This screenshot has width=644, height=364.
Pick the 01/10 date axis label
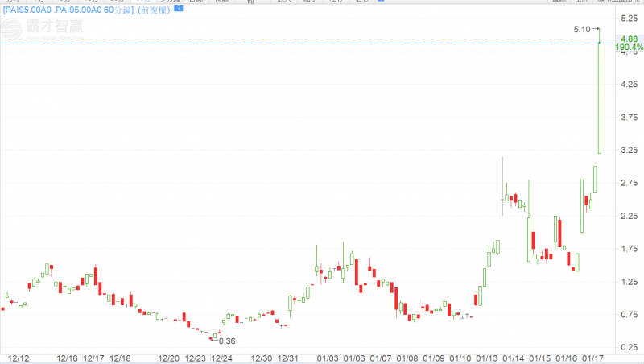pos(460,358)
